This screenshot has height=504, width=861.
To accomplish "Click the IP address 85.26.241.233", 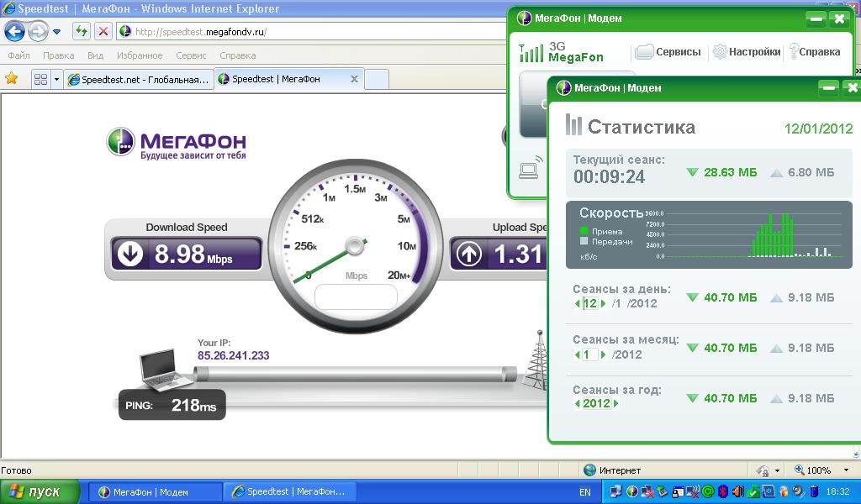I will click(234, 355).
